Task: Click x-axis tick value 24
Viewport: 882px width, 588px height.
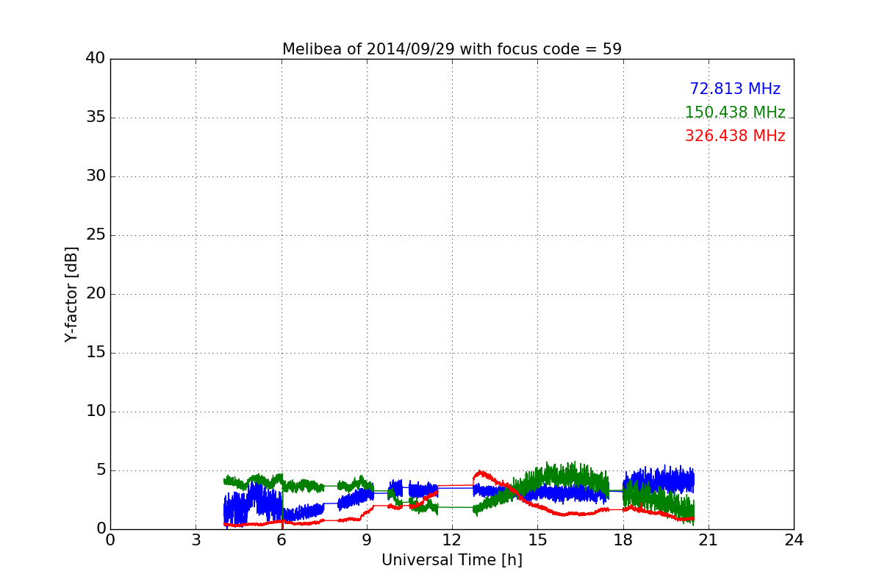Action: pos(794,540)
